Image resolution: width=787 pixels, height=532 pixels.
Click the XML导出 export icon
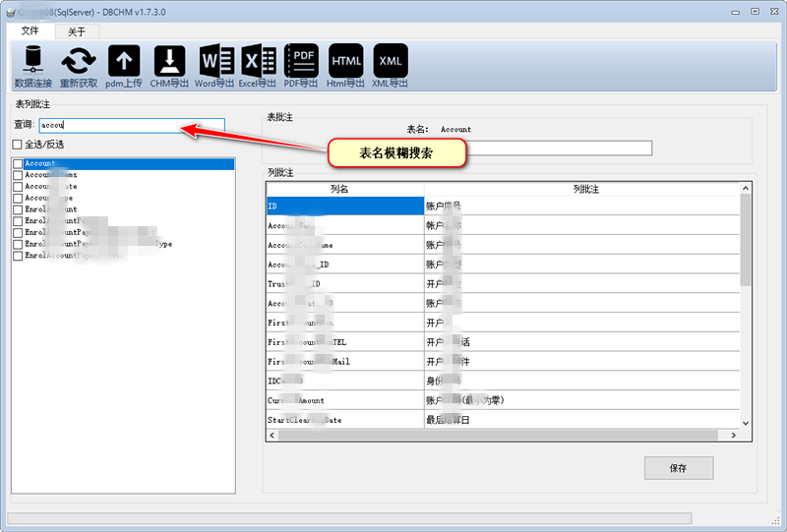click(x=391, y=62)
